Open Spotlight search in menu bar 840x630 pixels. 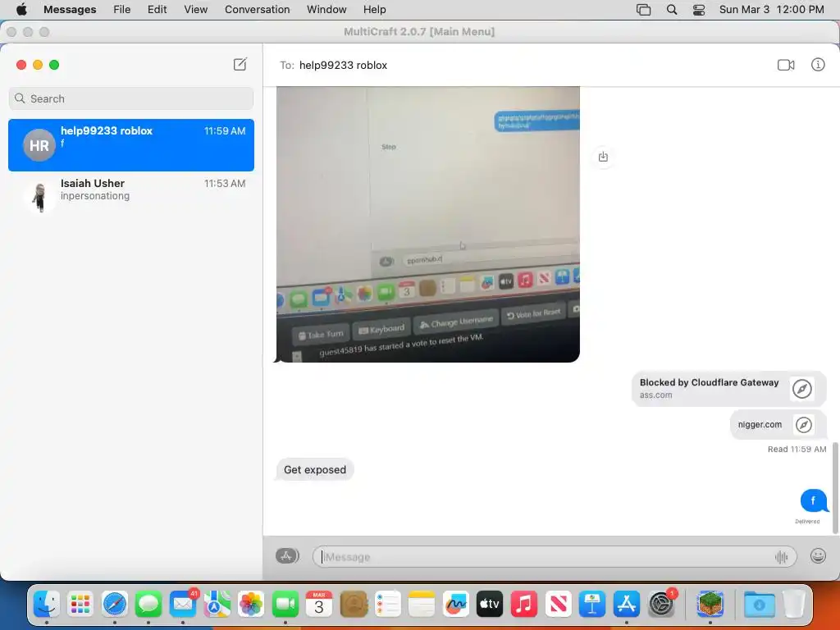point(672,9)
